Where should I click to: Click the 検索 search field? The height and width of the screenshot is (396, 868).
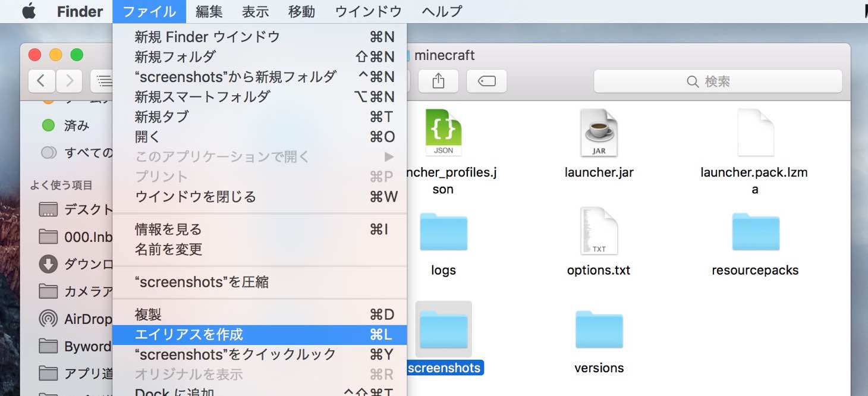(718, 81)
